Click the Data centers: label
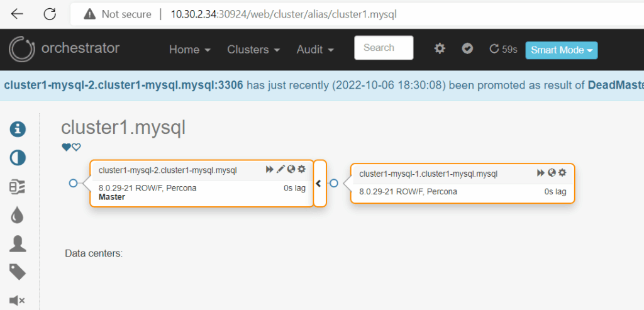The width and height of the screenshot is (644, 310). pyautogui.click(x=94, y=253)
